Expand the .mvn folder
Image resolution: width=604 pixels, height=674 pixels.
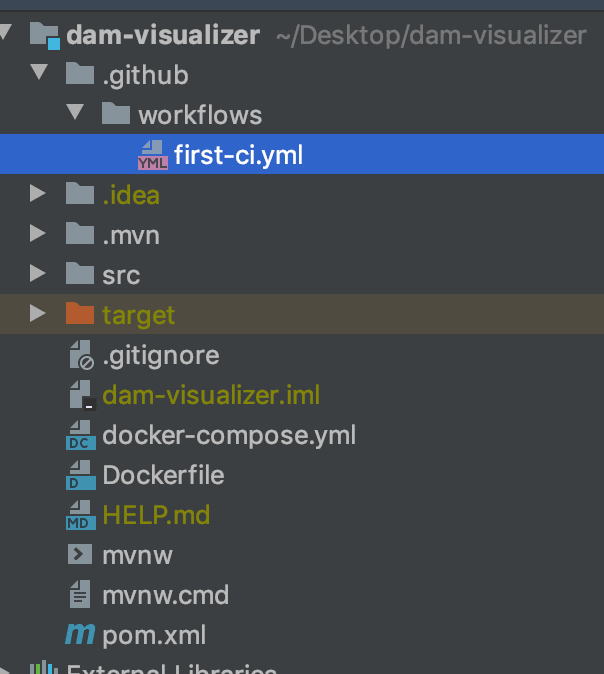[38, 233]
